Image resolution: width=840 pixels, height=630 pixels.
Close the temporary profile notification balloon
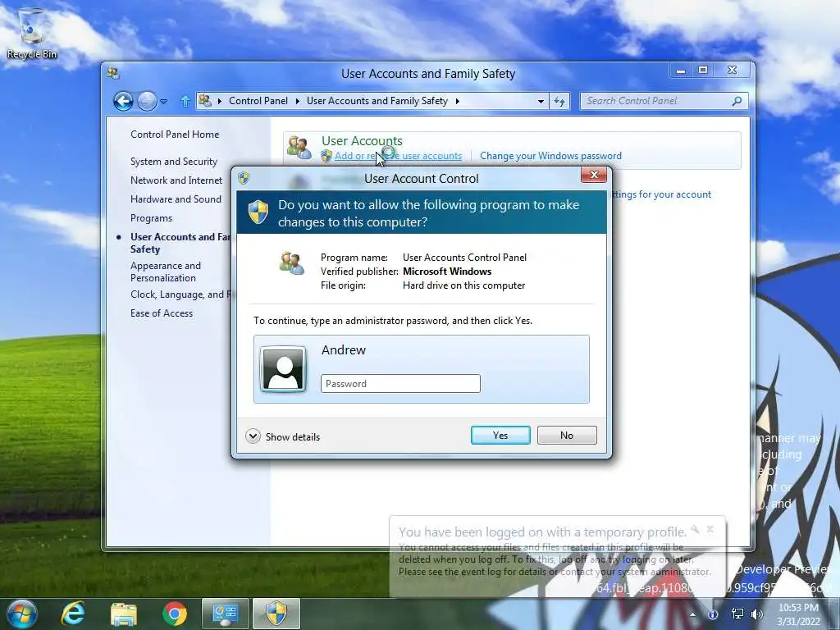710,529
